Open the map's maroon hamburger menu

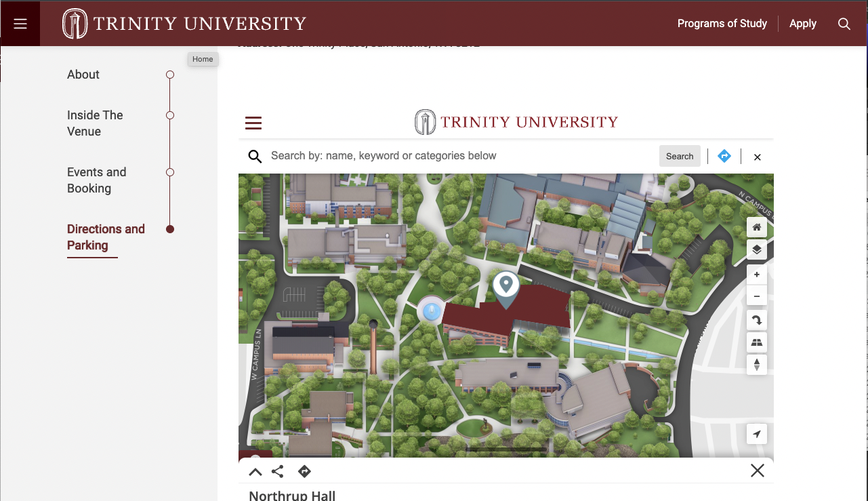tap(253, 123)
